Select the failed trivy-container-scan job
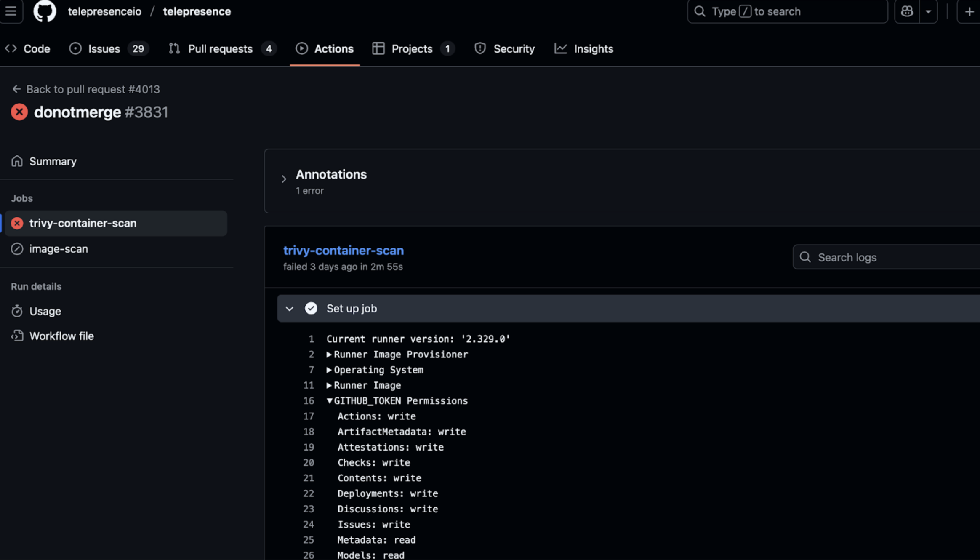980x560 pixels. [x=83, y=223]
